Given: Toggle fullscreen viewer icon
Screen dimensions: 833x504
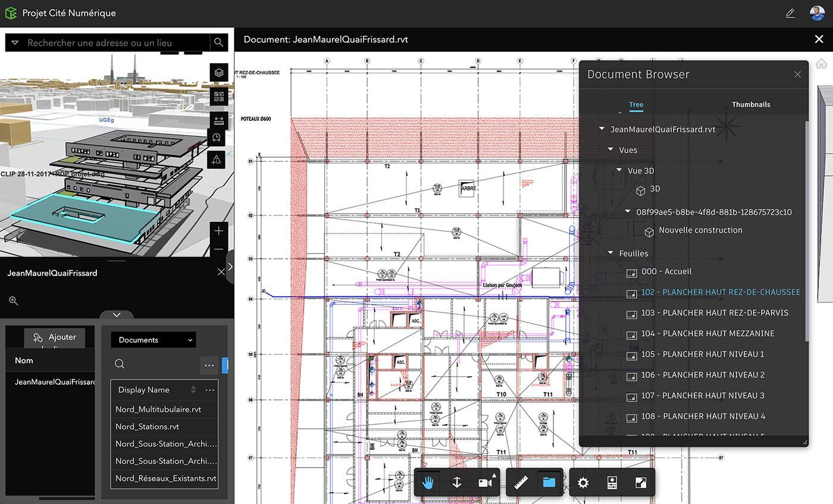Looking at the screenshot, I should click(641, 483).
